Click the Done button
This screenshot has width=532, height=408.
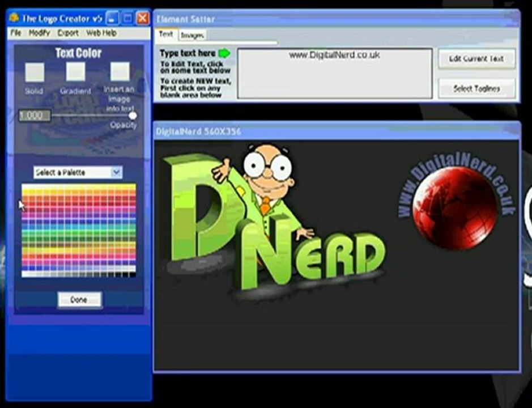pyautogui.click(x=79, y=300)
